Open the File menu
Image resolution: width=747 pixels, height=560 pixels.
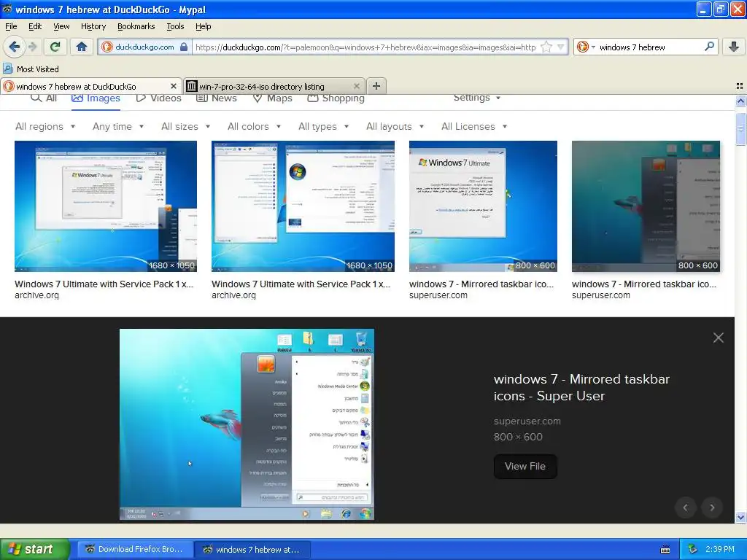click(11, 26)
